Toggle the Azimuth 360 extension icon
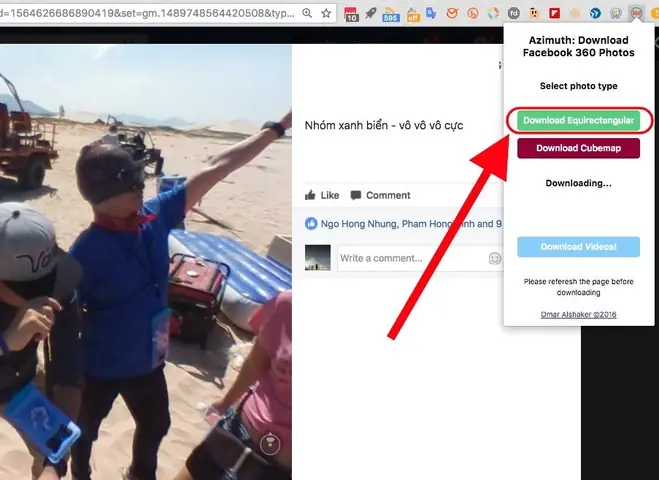This screenshot has height=480, width=659. (x=636, y=13)
